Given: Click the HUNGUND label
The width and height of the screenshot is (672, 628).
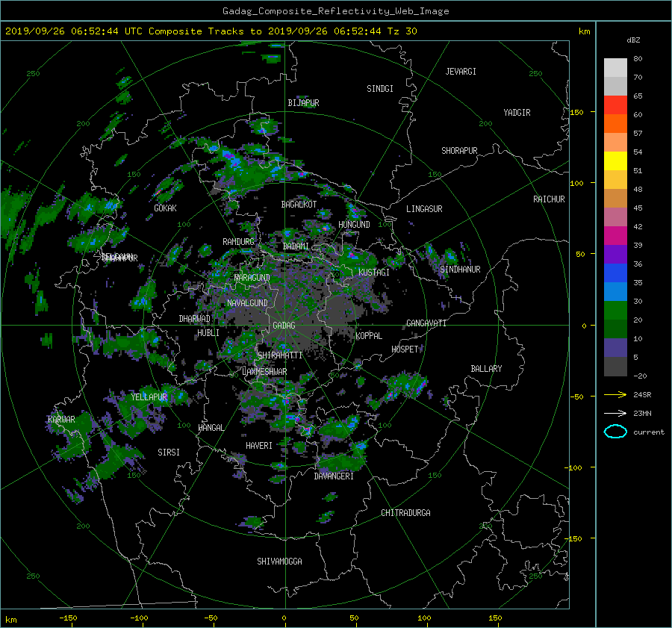Looking at the screenshot, I should click(x=354, y=225).
